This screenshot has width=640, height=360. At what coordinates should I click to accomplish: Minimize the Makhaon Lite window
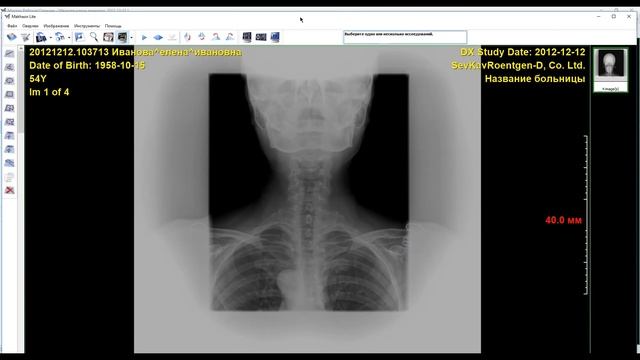[x=598, y=16]
